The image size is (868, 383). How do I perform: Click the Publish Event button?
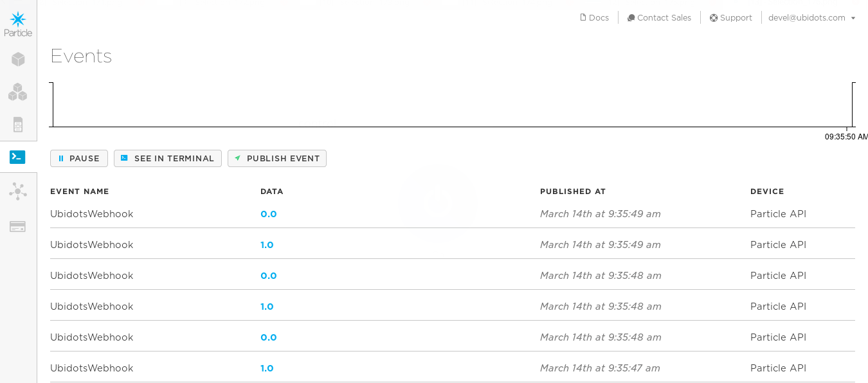coord(277,159)
